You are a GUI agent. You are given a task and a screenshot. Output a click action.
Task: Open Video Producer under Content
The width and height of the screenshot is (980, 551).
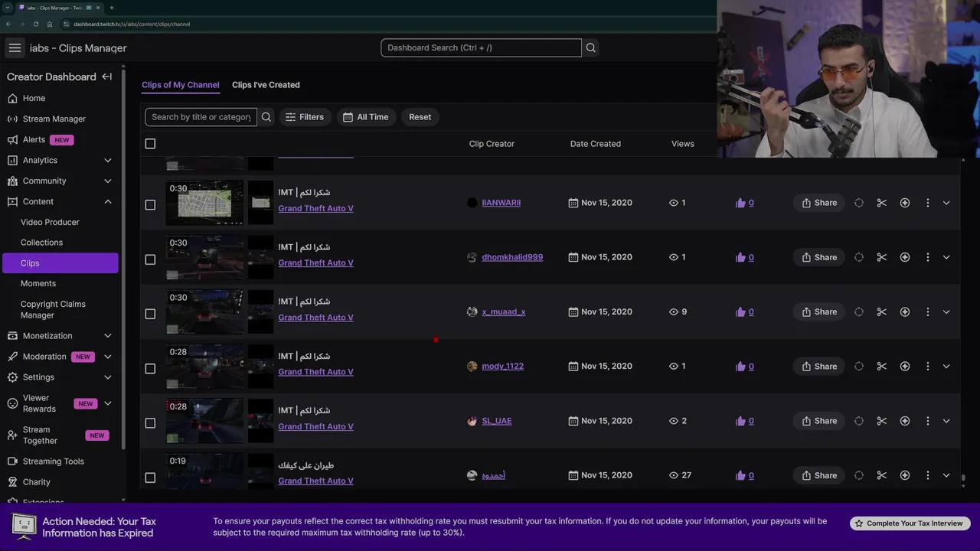point(50,222)
